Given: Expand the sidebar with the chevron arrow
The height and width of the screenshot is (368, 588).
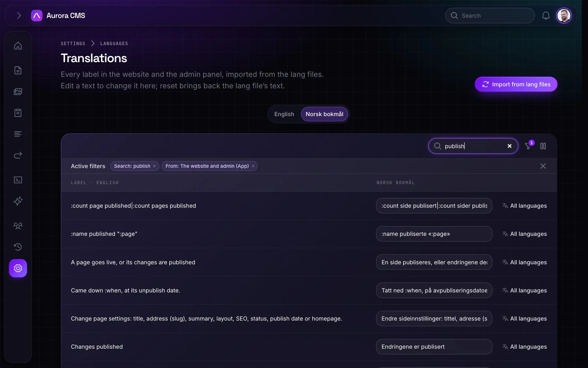Looking at the screenshot, I should [19, 15].
